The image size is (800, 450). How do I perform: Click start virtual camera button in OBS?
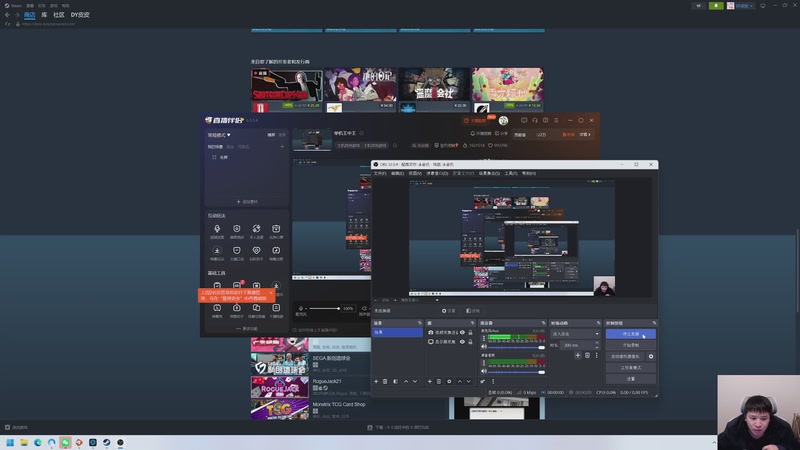point(625,357)
